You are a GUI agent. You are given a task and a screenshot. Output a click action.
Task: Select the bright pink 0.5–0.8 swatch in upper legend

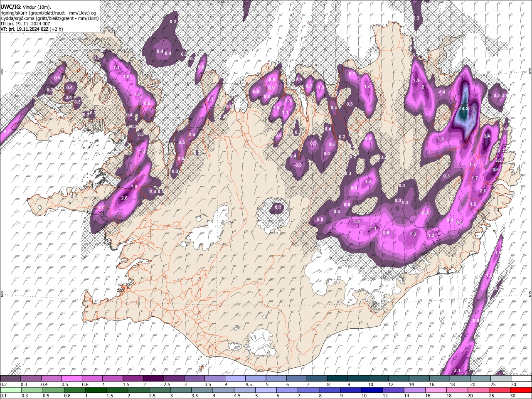71,378
